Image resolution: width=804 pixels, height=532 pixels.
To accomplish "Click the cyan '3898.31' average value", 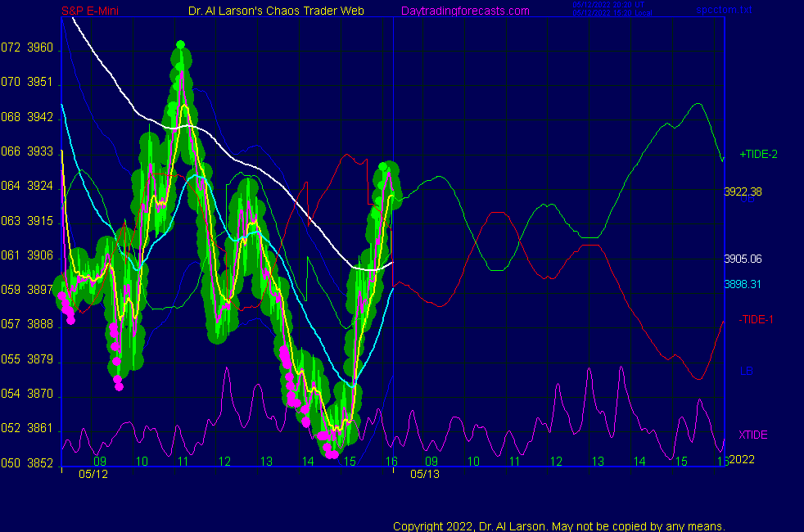I will (x=743, y=284).
